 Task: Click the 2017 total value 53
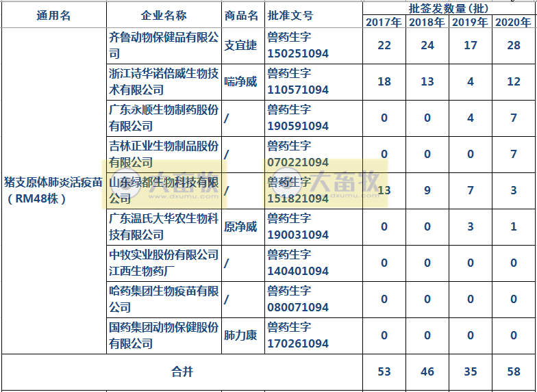(x=384, y=372)
